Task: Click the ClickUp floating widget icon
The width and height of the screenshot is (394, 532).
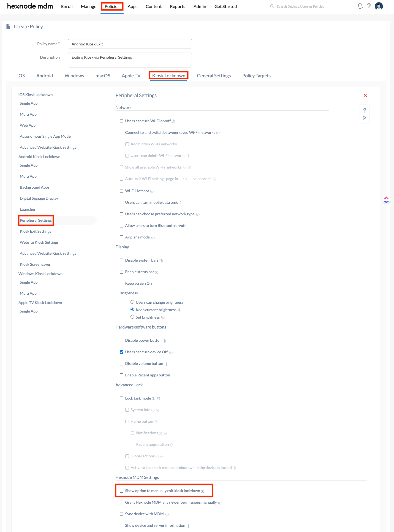Action: pyautogui.click(x=386, y=200)
